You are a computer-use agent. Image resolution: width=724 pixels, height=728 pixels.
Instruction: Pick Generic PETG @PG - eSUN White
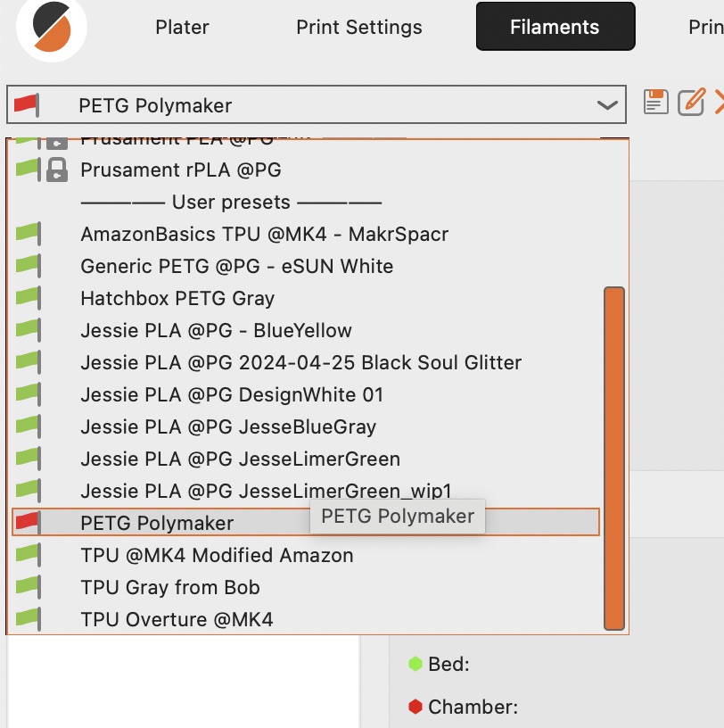[236, 266]
